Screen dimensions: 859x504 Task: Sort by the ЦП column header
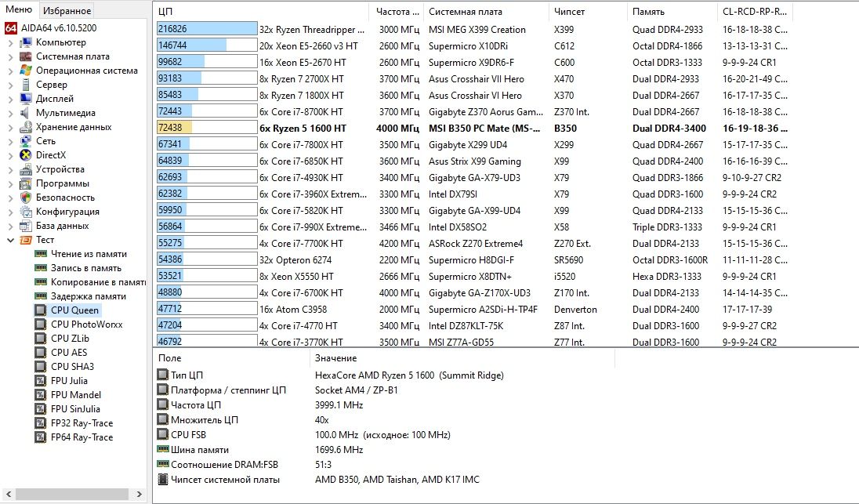261,12
